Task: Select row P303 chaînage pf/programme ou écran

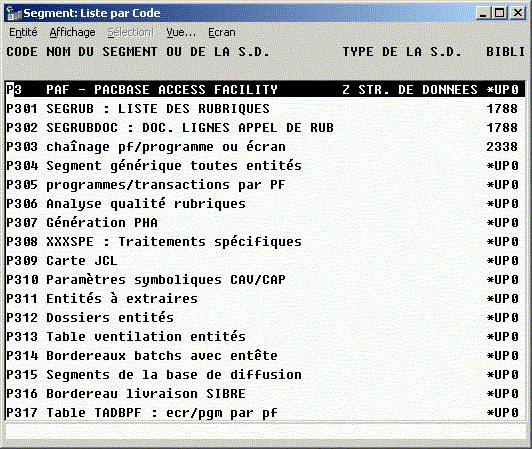Action: pyautogui.click(x=265, y=147)
